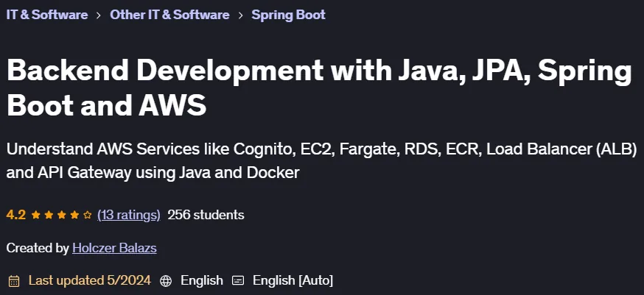
Task: Click the closed captions icon
Action: pyautogui.click(x=238, y=281)
